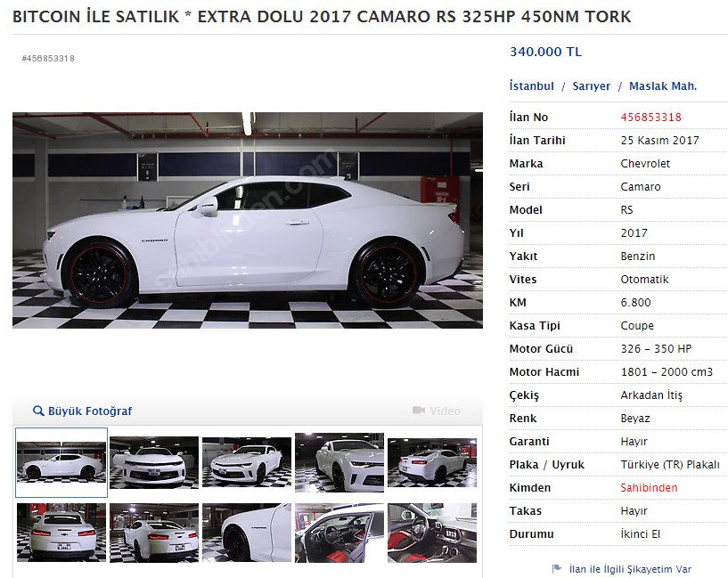Image resolution: width=728 pixels, height=578 pixels.
Task: Open İlan ile İlgili Şikayetim Var
Action: point(630,569)
